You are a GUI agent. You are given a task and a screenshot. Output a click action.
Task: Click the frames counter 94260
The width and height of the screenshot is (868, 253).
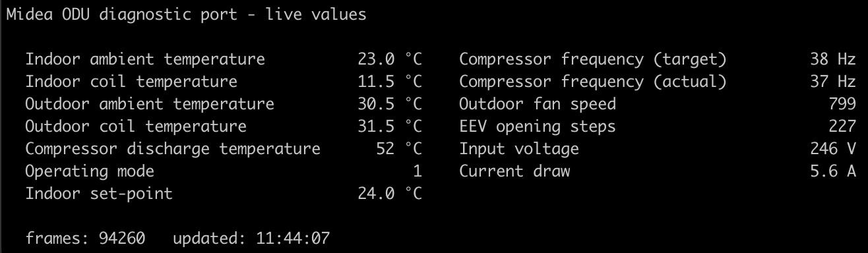click(122, 238)
